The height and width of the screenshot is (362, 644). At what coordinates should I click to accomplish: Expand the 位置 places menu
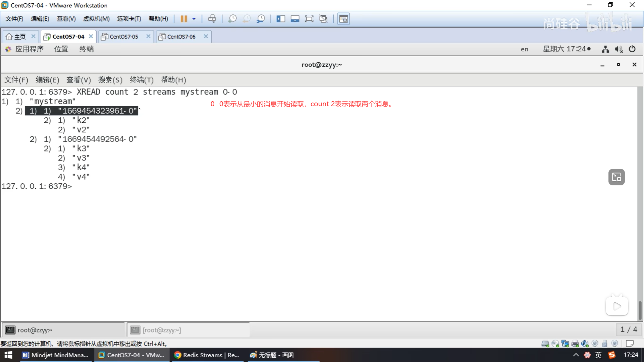point(61,49)
